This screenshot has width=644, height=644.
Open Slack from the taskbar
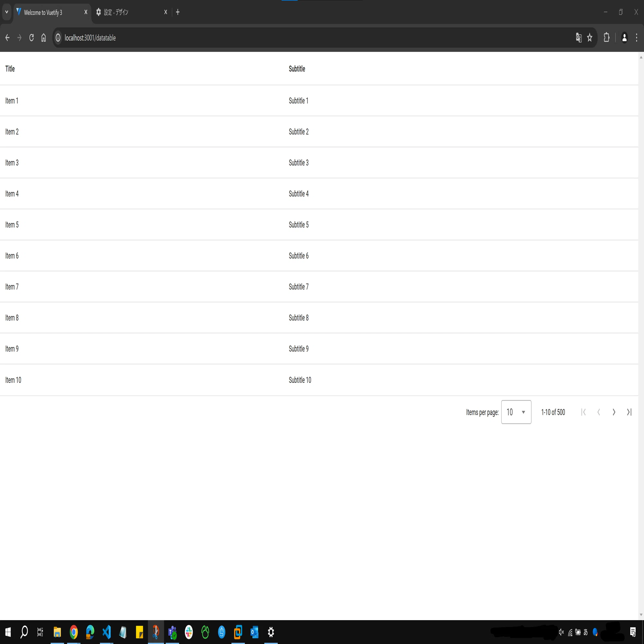point(189,632)
